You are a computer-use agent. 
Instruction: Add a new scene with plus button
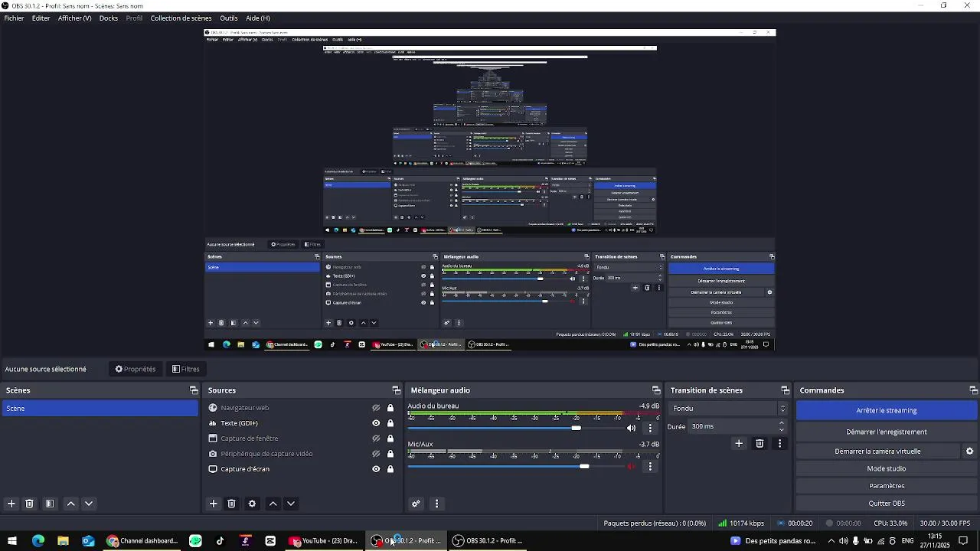[11, 504]
